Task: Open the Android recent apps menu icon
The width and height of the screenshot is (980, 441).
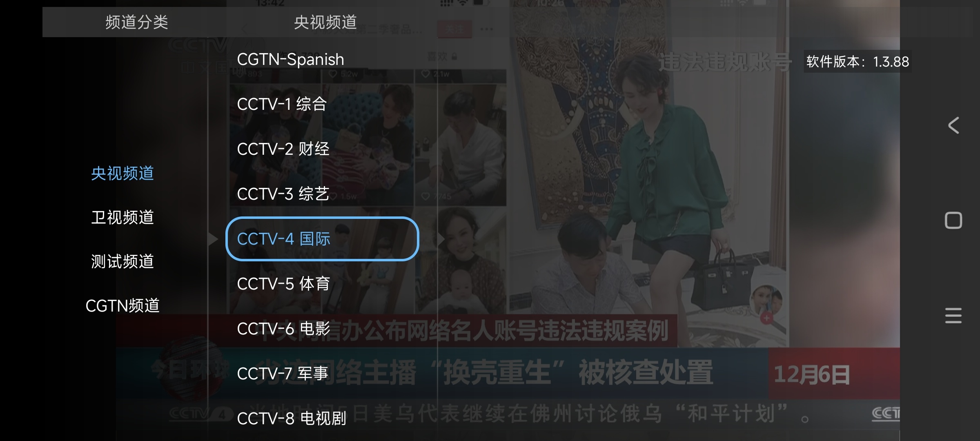Action: 953,316
